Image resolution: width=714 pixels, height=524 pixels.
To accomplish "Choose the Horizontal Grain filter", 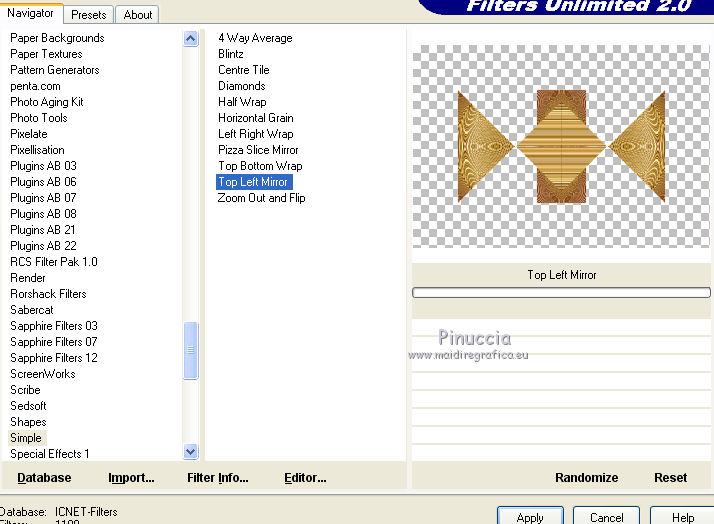I will (256, 118).
